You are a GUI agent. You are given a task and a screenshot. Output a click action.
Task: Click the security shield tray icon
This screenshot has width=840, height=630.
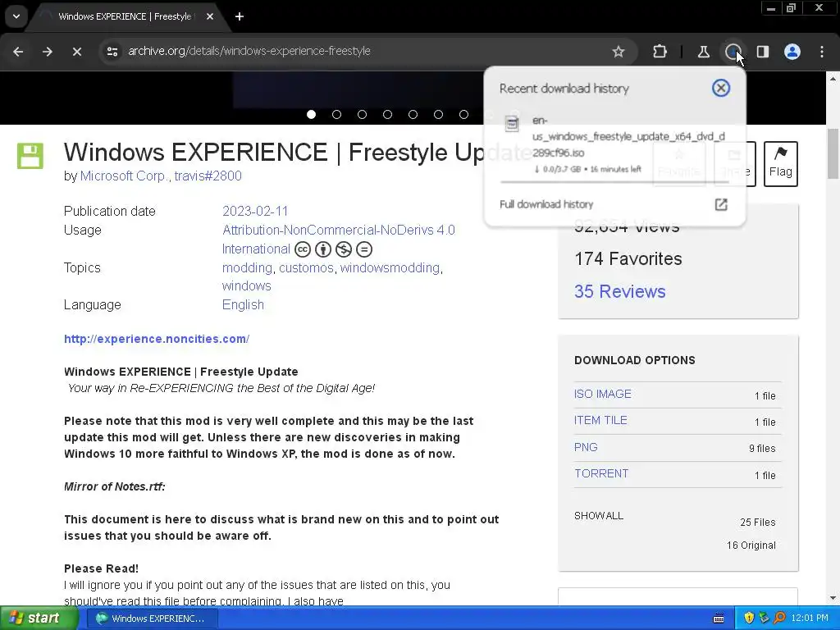pyautogui.click(x=749, y=619)
